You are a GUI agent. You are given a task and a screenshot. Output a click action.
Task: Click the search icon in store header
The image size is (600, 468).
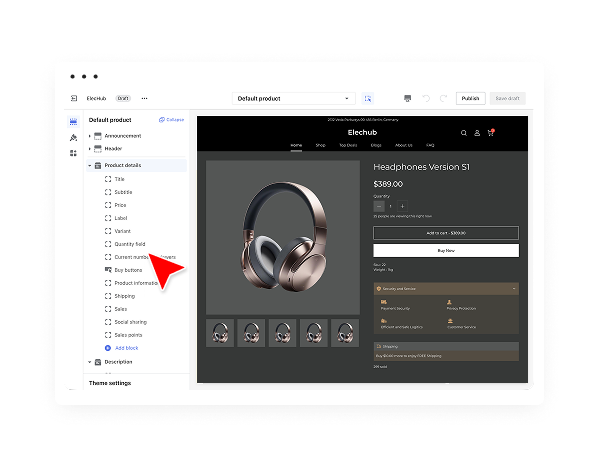[464, 132]
